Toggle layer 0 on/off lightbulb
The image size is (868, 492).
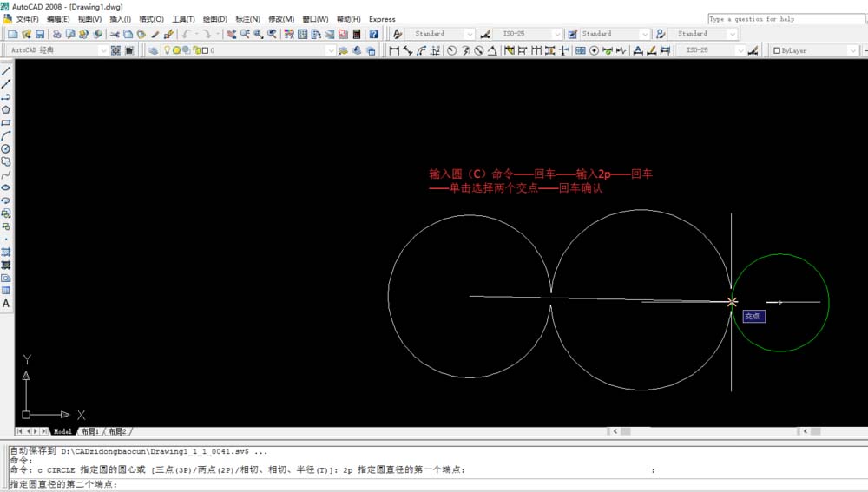168,50
